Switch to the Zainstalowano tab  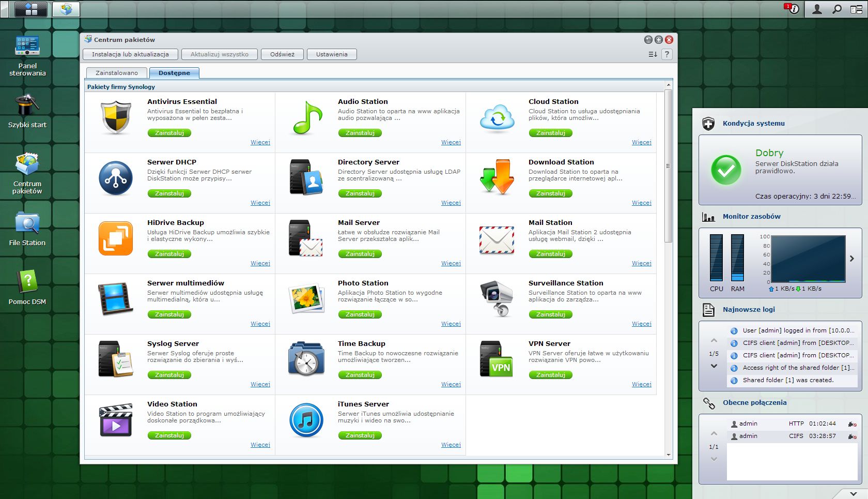pyautogui.click(x=117, y=73)
